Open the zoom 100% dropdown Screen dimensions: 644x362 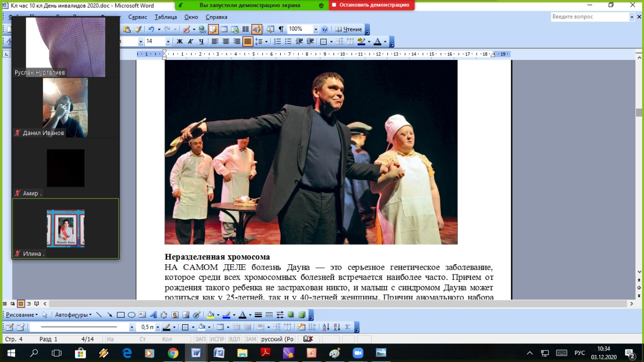coord(315,29)
